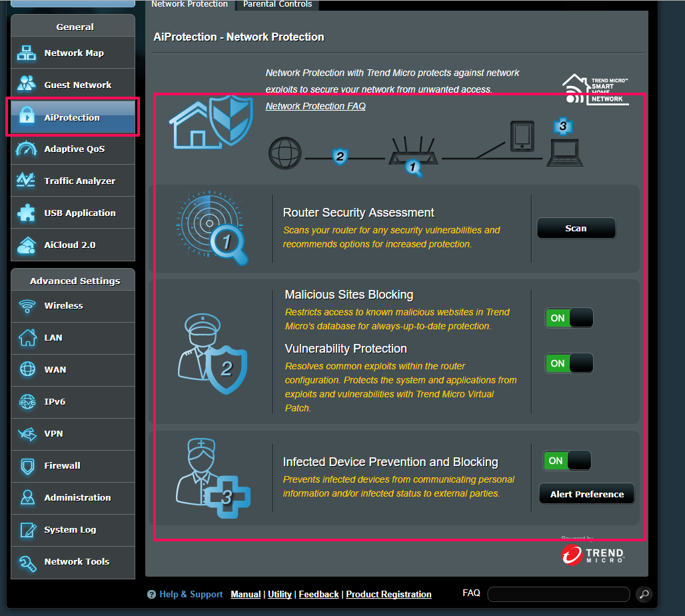685x616 pixels.
Task: Click the LAN house icon
Action: [27, 337]
